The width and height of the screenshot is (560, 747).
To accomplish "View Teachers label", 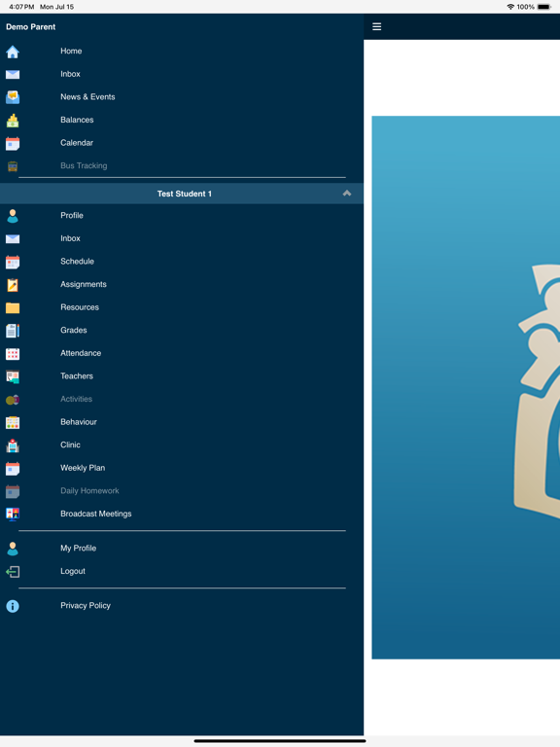I will [x=77, y=375].
